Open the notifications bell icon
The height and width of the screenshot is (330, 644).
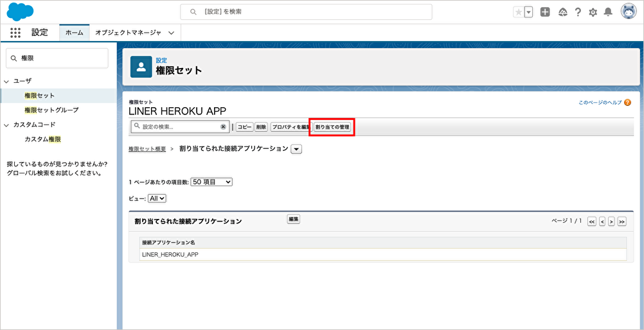608,12
